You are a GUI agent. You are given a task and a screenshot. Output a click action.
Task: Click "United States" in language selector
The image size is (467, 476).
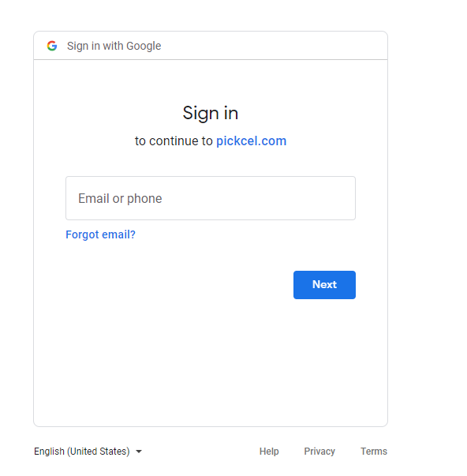[99, 452]
